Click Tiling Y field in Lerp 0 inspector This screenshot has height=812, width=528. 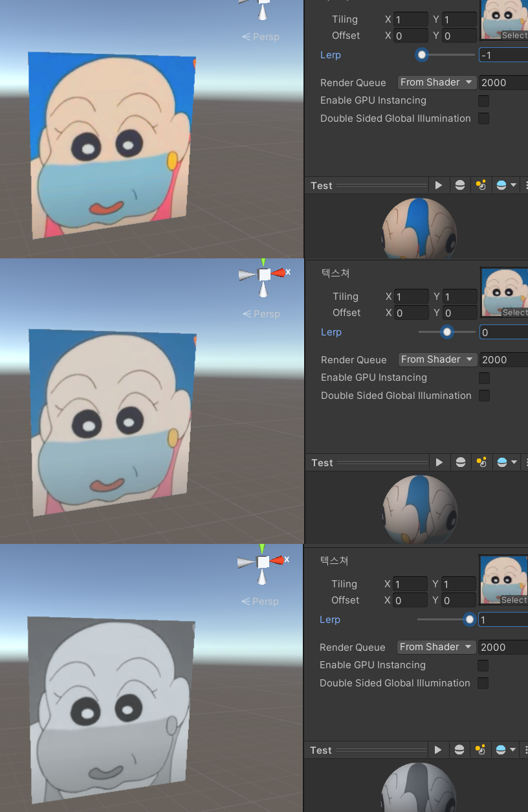pyautogui.click(x=460, y=297)
